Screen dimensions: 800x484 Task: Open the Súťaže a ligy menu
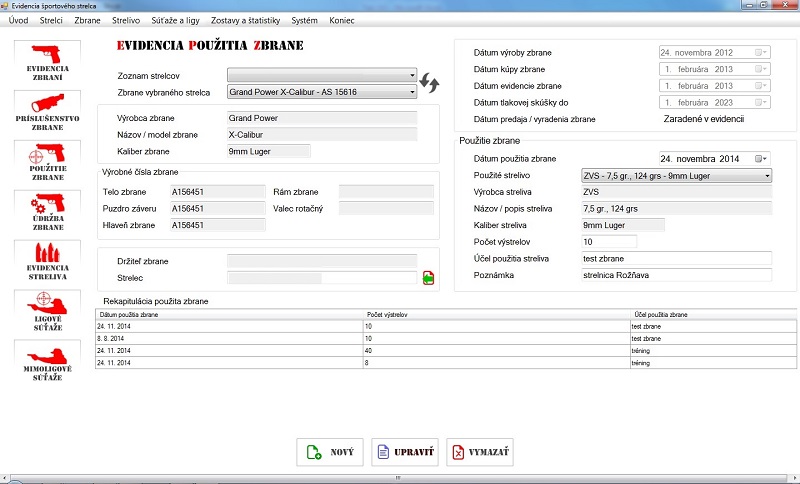point(176,20)
